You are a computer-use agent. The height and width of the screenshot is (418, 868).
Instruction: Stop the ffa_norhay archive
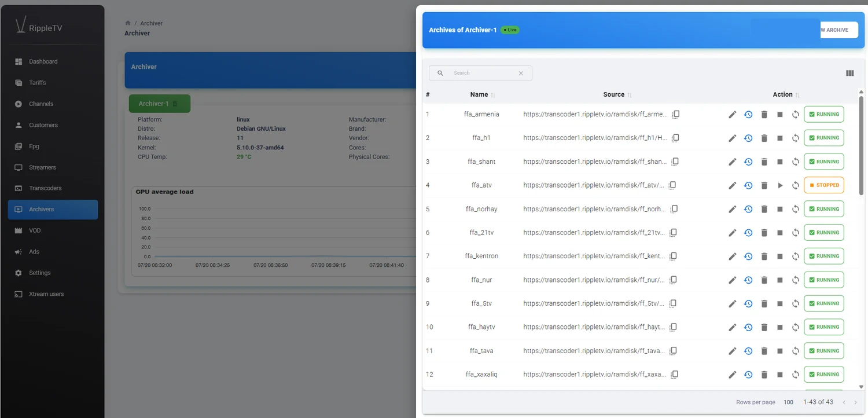780,210
